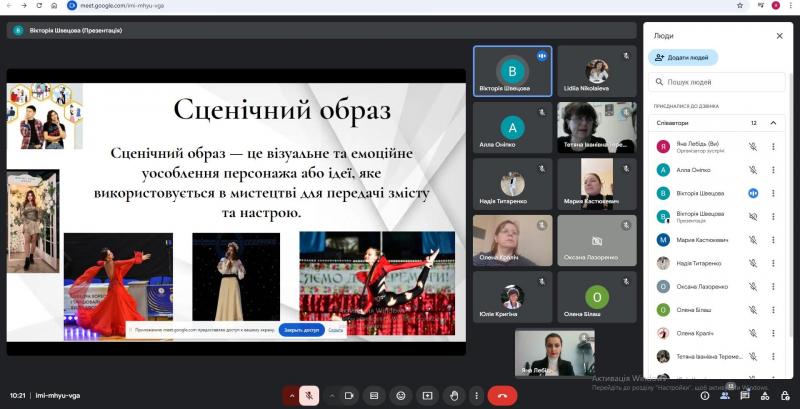Go back with browser back arrow

pyautogui.click(x=9, y=6)
